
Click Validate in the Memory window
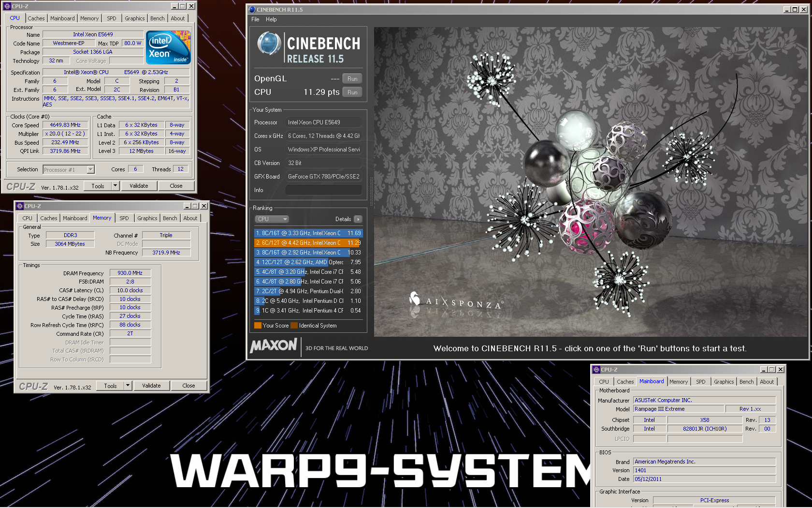(x=152, y=386)
